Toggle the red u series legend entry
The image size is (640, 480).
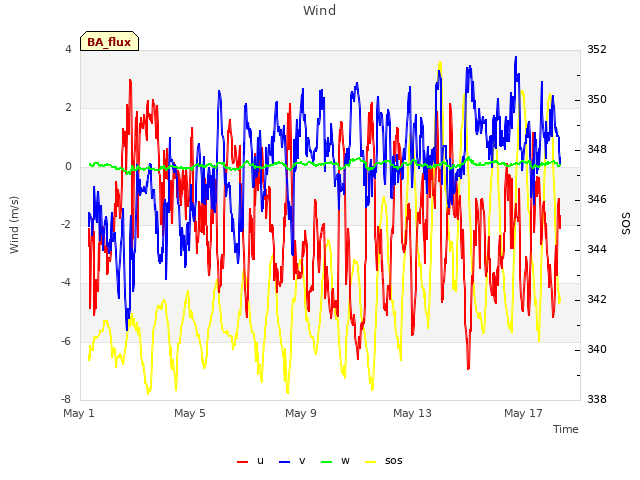click(x=250, y=461)
